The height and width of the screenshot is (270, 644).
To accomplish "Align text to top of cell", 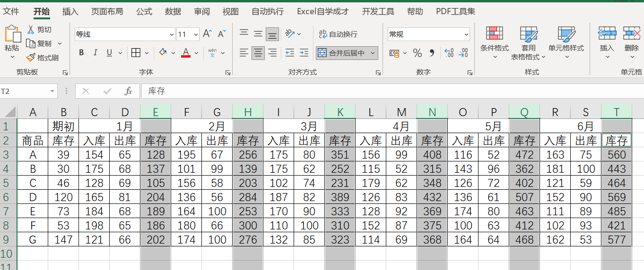I will [244, 34].
